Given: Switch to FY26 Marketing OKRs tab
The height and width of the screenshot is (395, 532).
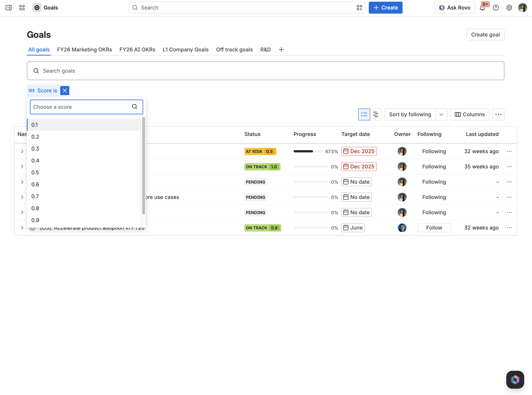Looking at the screenshot, I should (85, 50).
